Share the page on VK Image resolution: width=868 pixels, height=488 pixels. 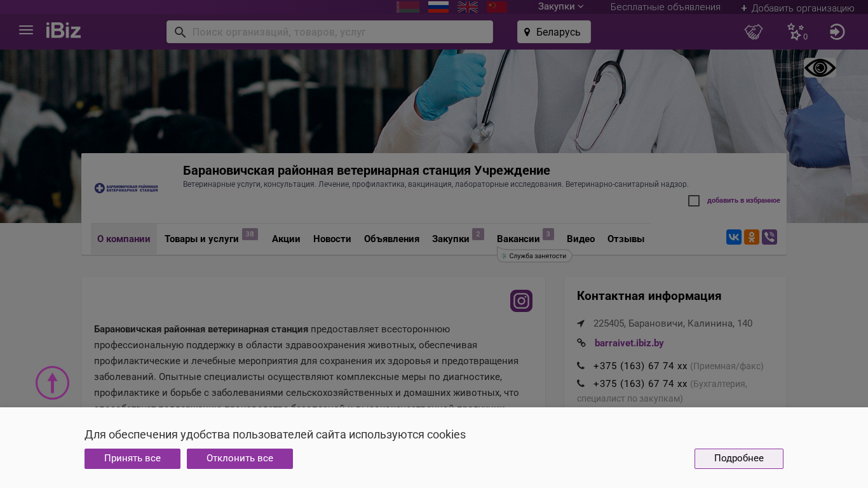click(734, 237)
